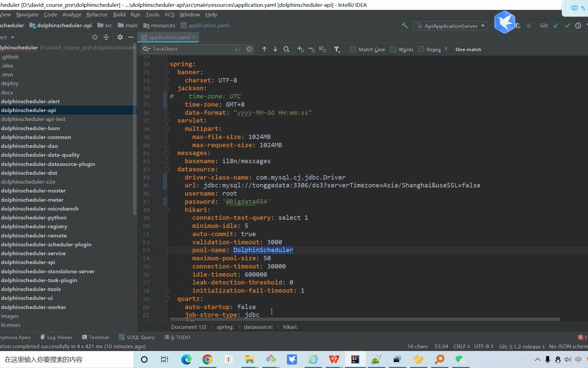Open the Git 3.1.2-release branch selector

point(522,346)
